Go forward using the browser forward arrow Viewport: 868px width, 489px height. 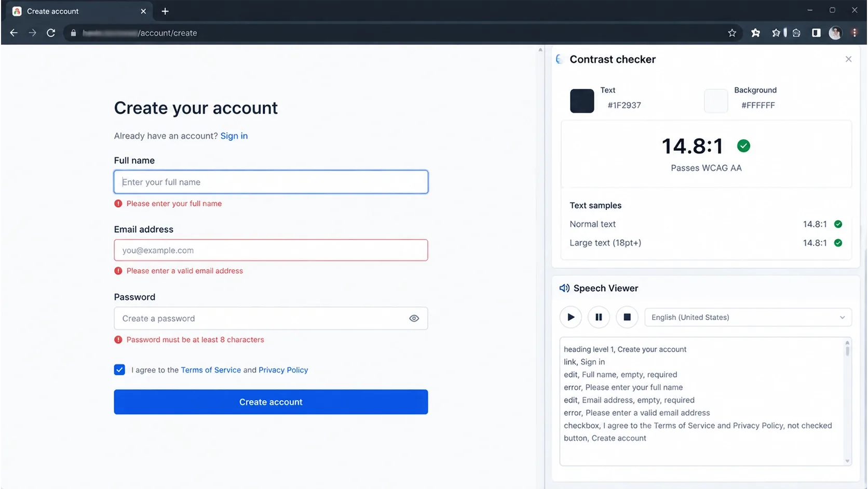tap(32, 33)
